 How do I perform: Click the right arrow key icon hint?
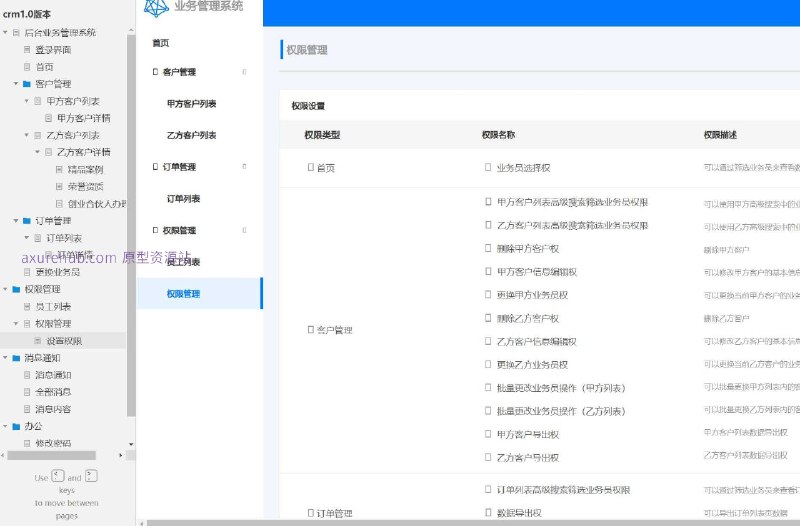91,476
